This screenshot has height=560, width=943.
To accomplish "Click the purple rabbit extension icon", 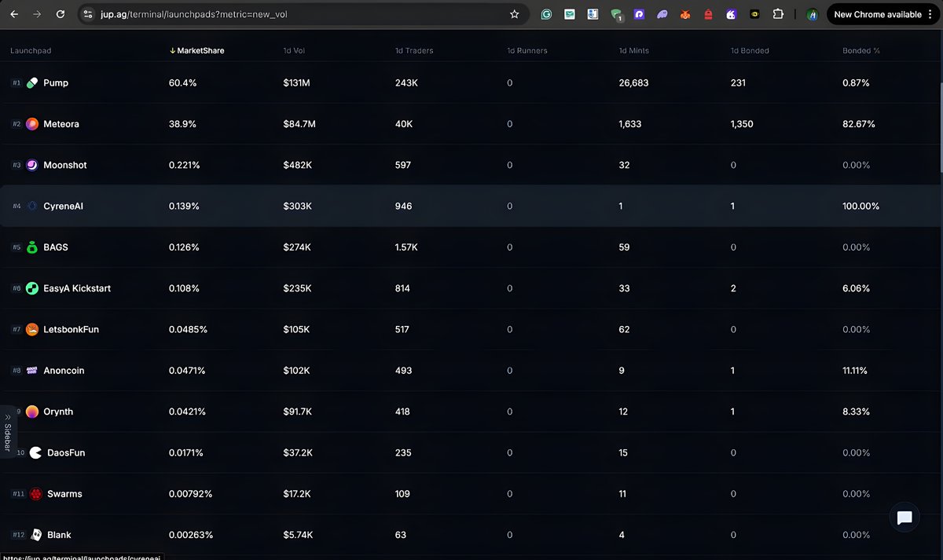I will click(x=732, y=14).
